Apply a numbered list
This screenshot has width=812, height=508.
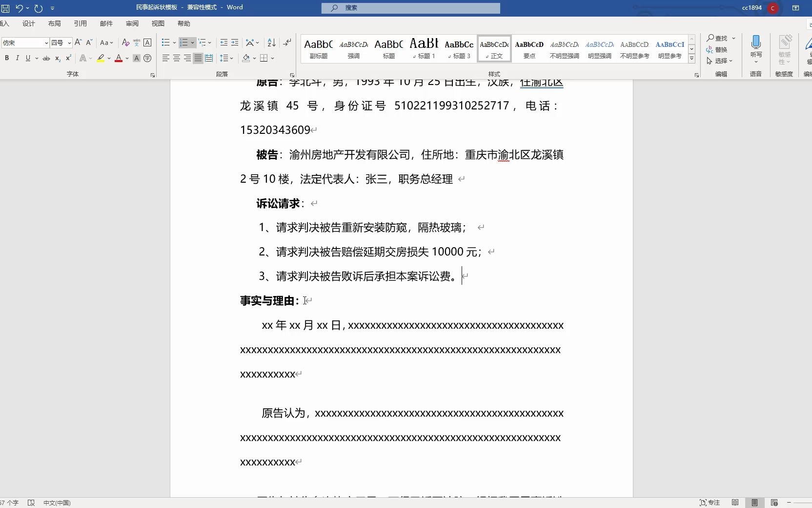(184, 42)
